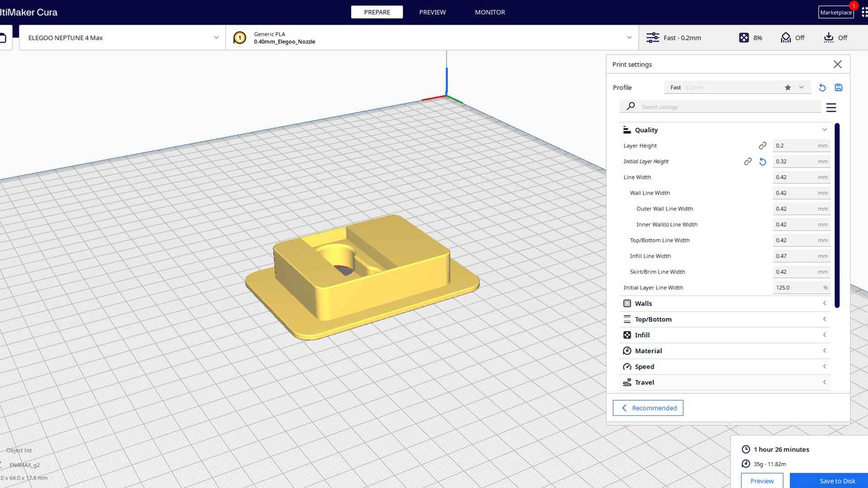
Task: Expand the Walls section chevron
Action: pos(825,304)
